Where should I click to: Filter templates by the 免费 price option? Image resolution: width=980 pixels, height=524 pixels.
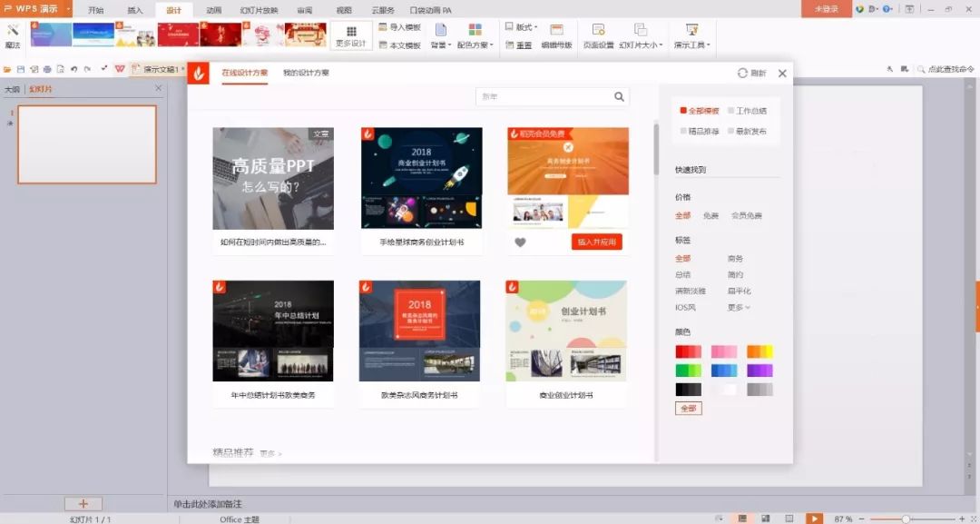[709, 215]
